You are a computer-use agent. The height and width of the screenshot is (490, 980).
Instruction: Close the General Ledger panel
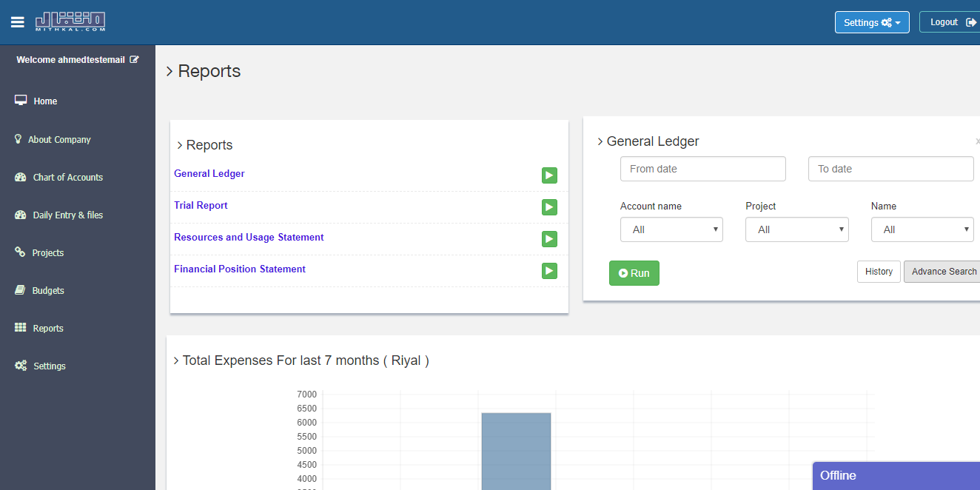[x=978, y=141]
